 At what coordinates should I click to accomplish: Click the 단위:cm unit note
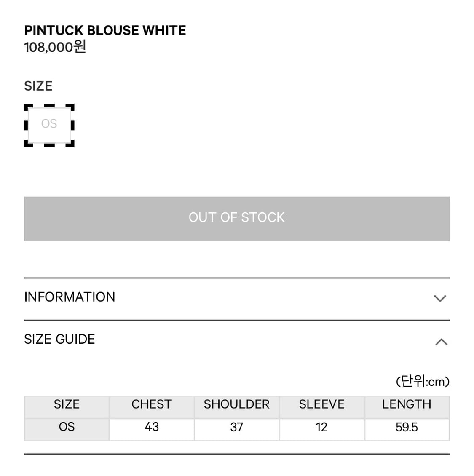422,381
